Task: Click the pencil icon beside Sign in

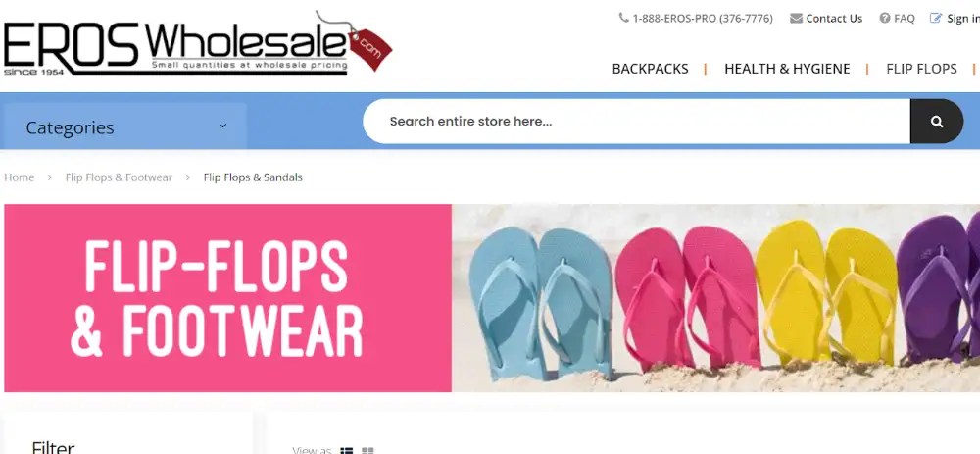Action: pos(936,18)
